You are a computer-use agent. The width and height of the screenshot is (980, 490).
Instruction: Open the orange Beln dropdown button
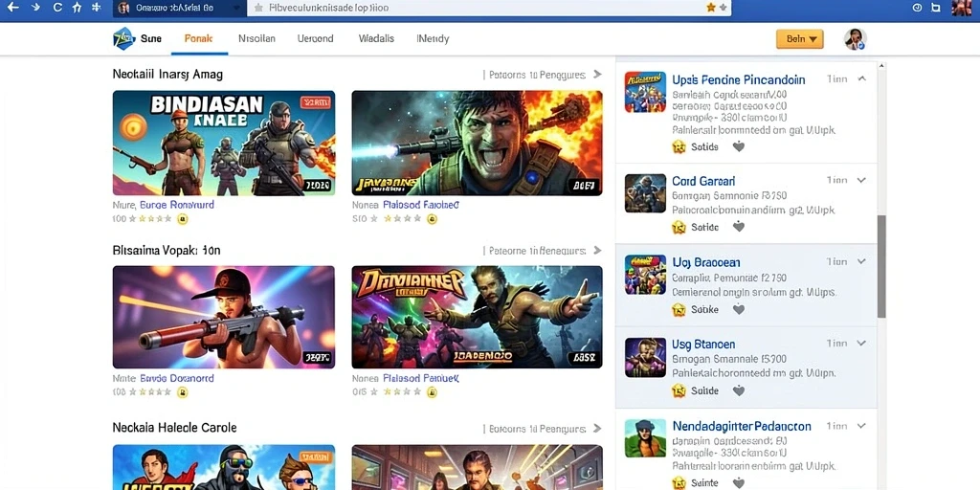click(799, 38)
